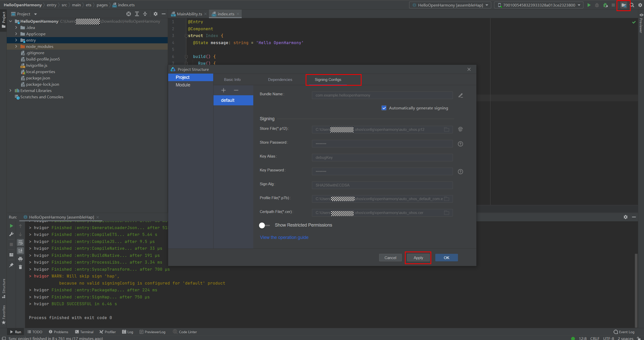Expand the entry module folder
Viewport: 644px width, 340px height.
(16, 40)
